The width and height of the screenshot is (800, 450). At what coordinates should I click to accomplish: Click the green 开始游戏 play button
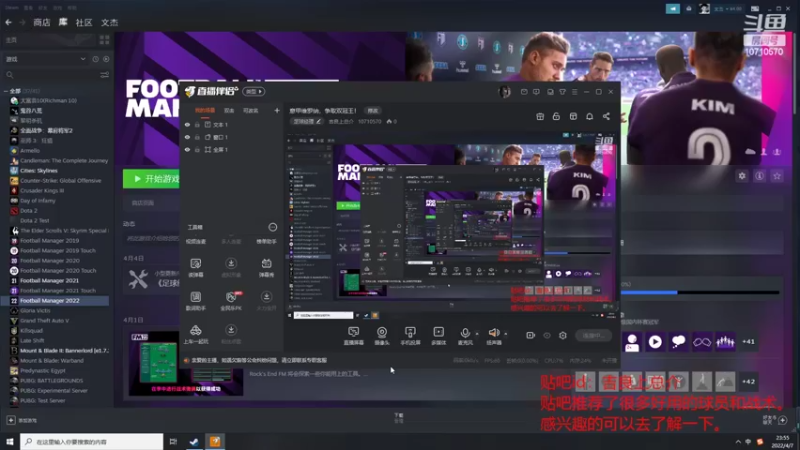click(152, 179)
